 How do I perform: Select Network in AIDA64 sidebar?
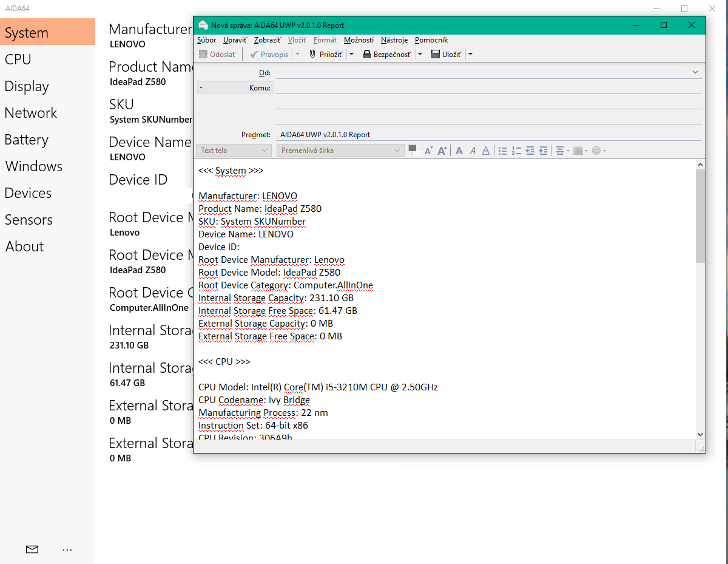click(47, 113)
